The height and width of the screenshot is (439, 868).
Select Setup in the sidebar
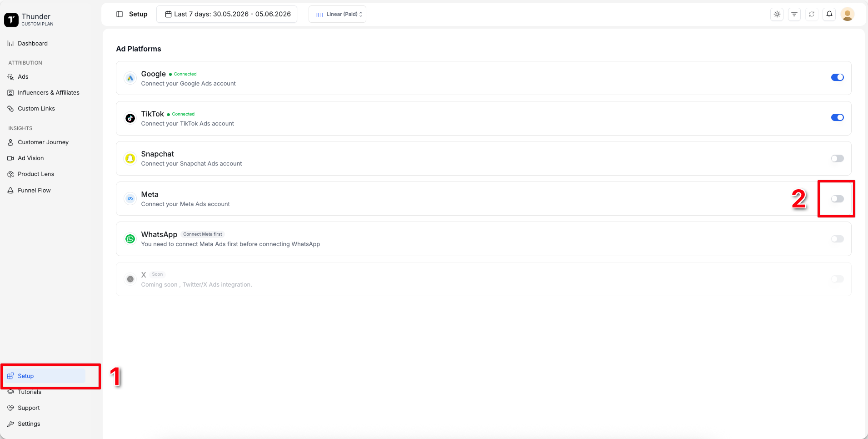(x=45, y=376)
